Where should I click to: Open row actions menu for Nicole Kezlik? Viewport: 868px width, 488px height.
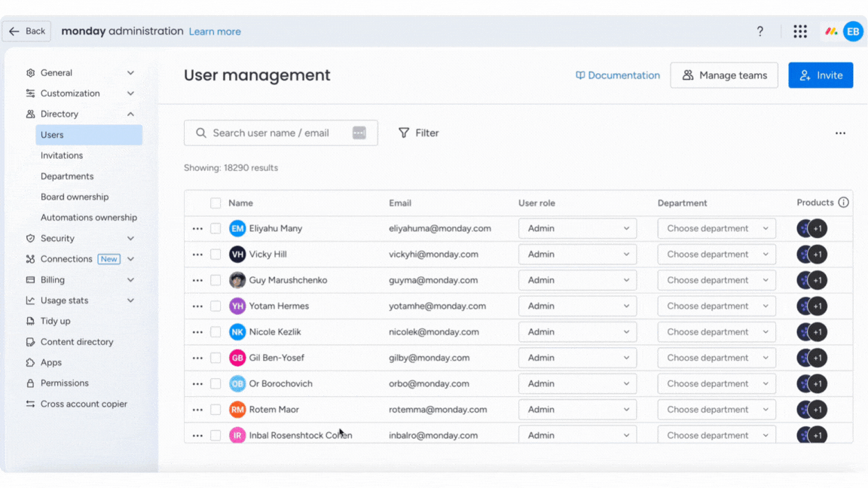pyautogui.click(x=197, y=332)
